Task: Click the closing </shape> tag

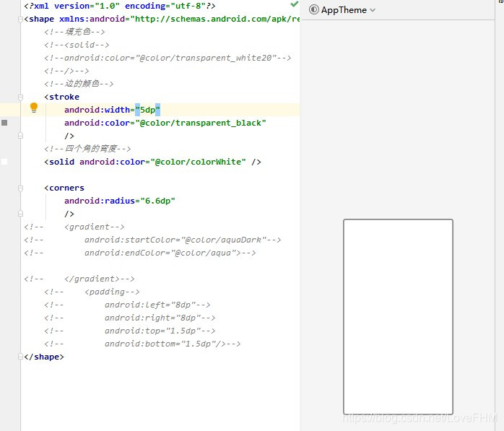Action: pos(44,357)
